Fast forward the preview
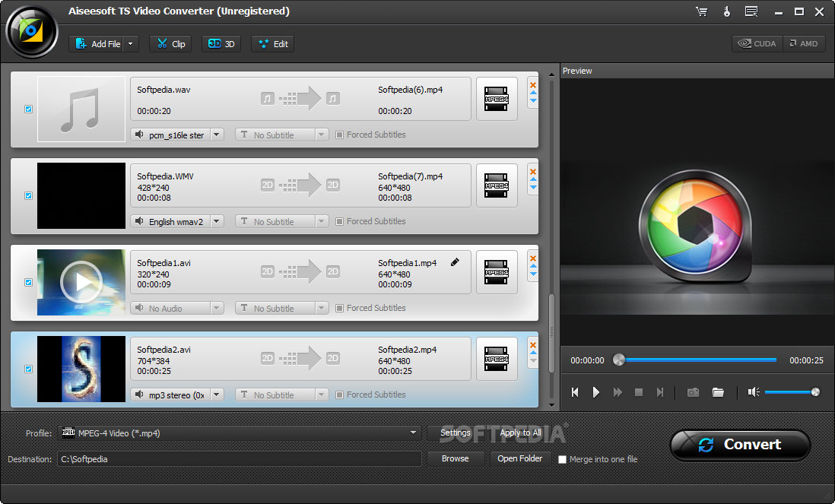Viewport: 835px width, 504px height. click(x=618, y=392)
